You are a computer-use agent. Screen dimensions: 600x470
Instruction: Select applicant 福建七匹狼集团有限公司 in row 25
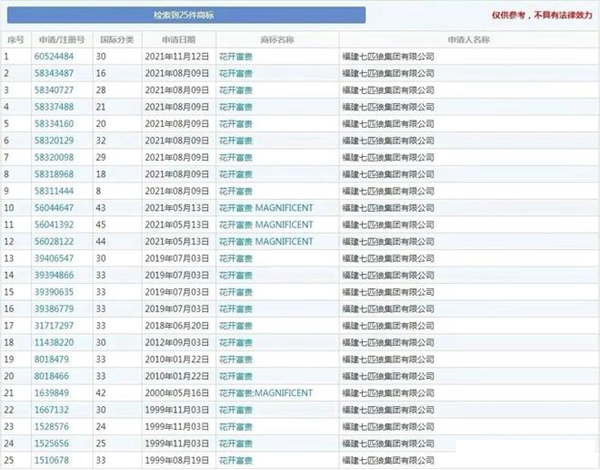(x=388, y=461)
